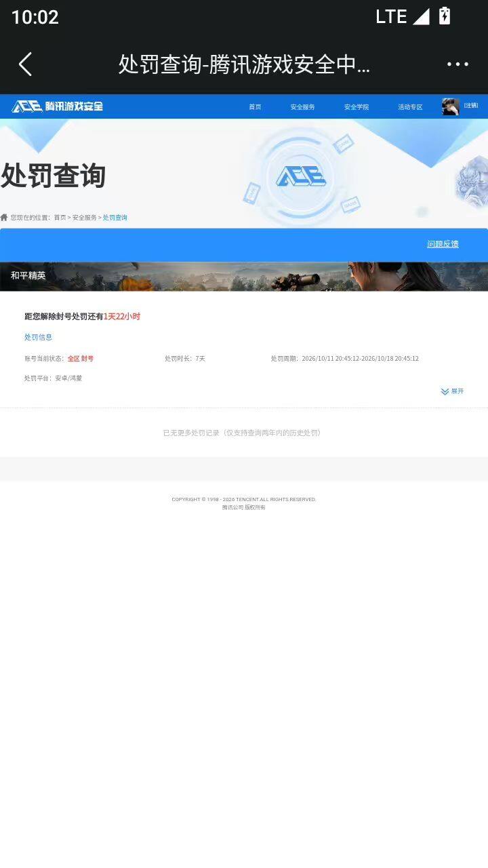This screenshot has width=488, height=868.
Task: Click the home icon in breadcrumb
Action: coord(4,217)
